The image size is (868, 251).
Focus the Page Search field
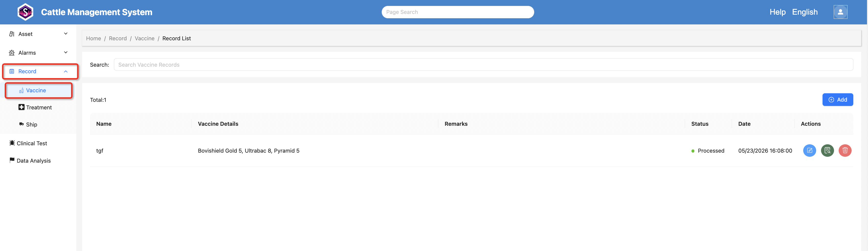pyautogui.click(x=457, y=12)
